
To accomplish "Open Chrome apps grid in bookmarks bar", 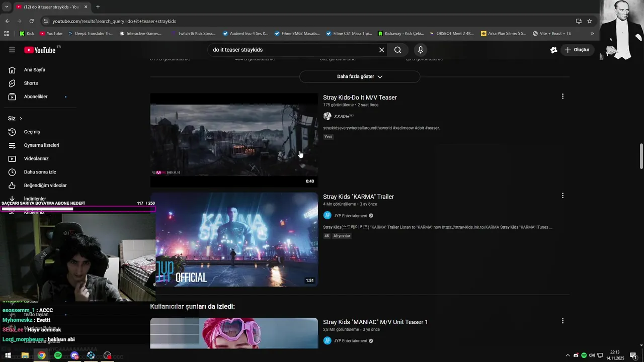I will coord(7,34).
